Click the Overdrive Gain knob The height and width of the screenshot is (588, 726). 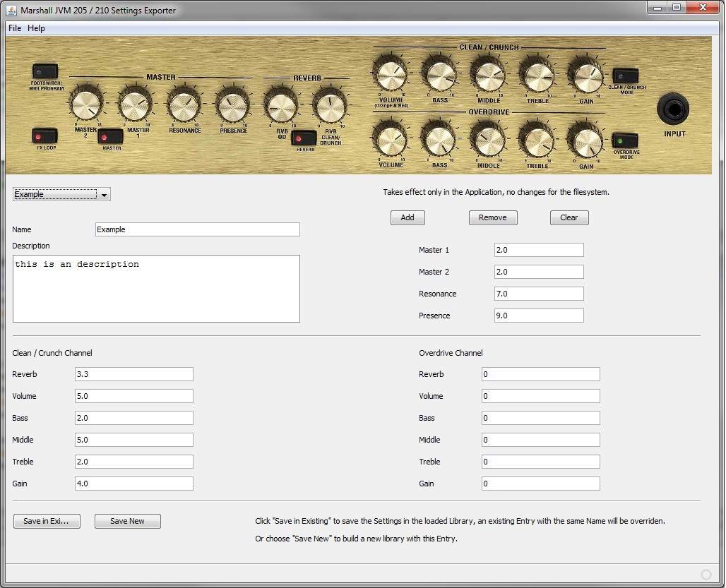[x=586, y=142]
